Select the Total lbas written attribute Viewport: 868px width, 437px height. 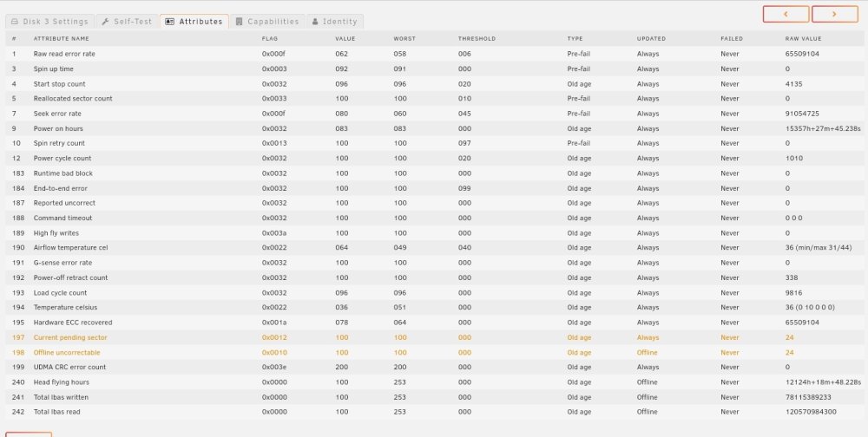click(x=61, y=397)
